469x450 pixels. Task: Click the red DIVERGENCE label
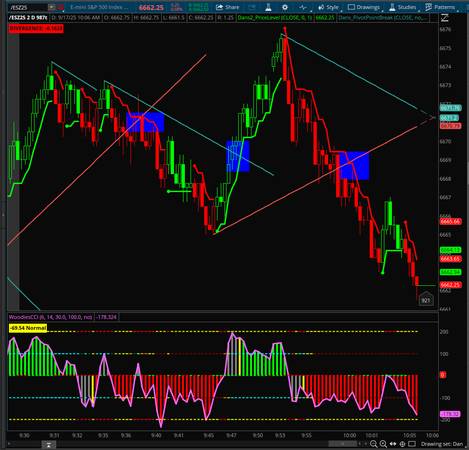(x=36, y=29)
